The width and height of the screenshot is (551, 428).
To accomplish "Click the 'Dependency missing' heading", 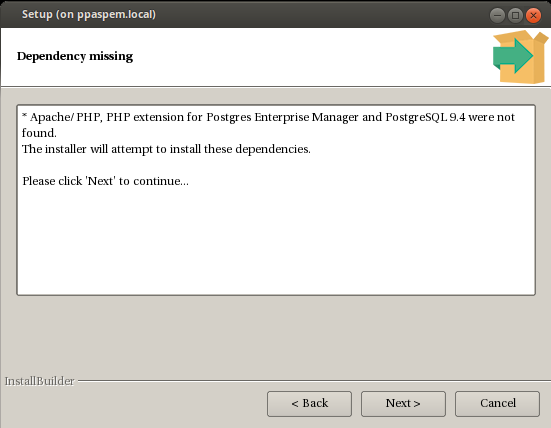I will click(75, 56).
